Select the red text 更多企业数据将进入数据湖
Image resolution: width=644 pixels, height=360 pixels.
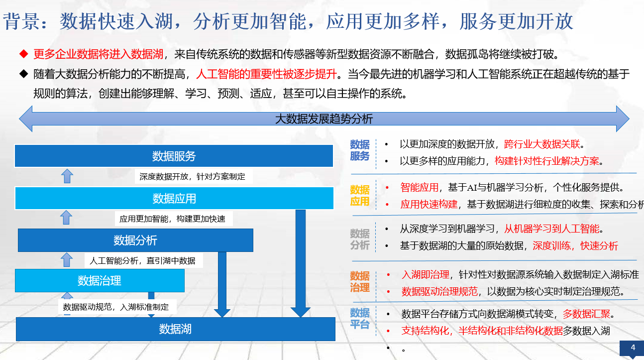click(99, 54)
